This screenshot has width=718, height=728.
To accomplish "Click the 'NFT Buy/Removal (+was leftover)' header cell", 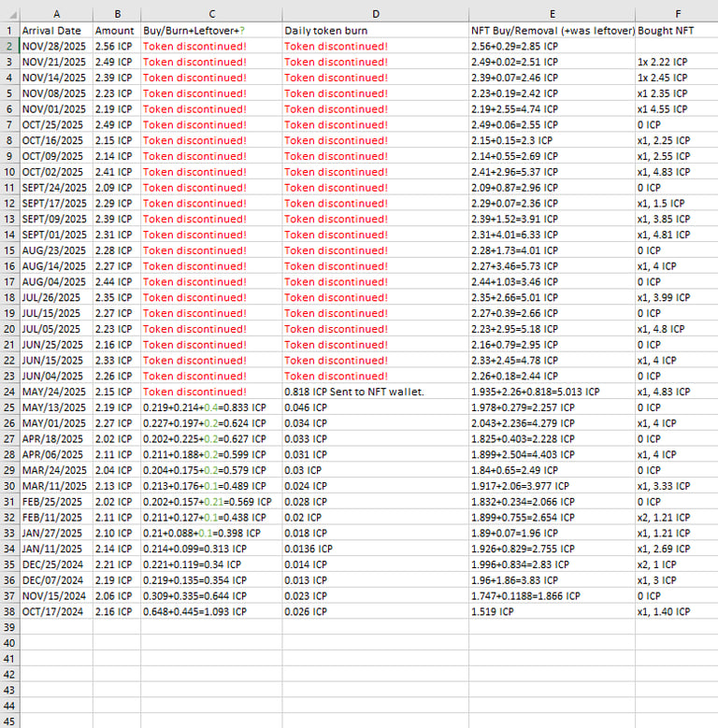I will click(552, 31).
